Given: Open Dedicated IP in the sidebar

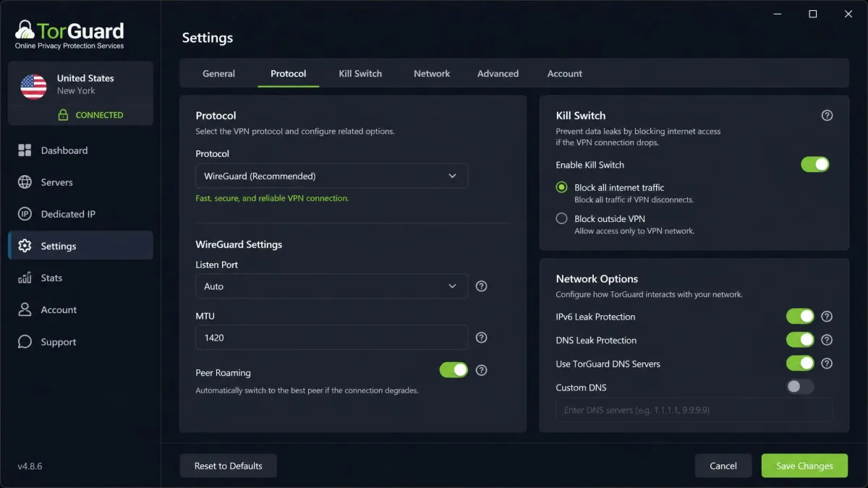Looking at the screenshot, I should point(80,214).
